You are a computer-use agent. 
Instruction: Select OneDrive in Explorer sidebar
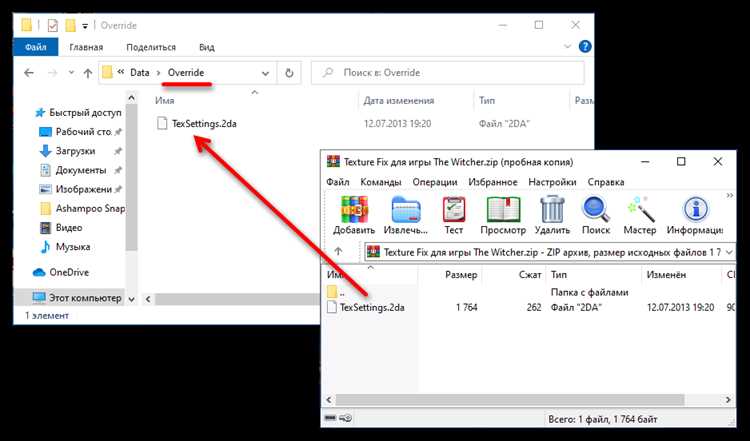(61, 272)
